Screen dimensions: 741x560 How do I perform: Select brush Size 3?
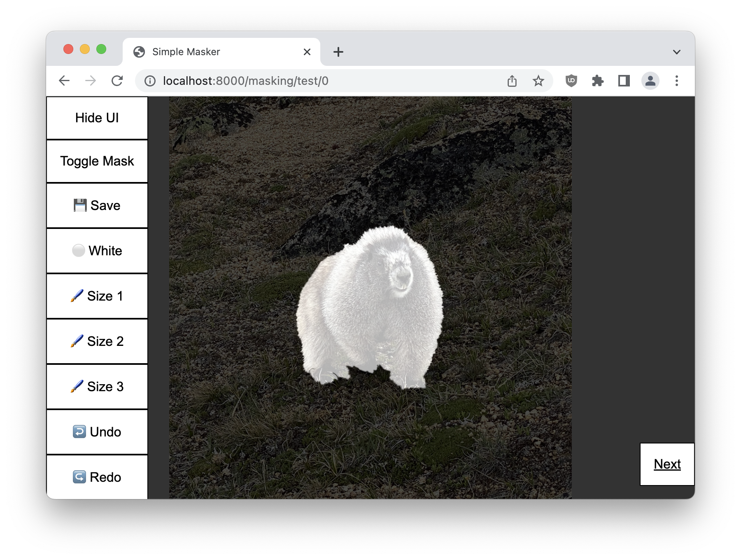97,387
